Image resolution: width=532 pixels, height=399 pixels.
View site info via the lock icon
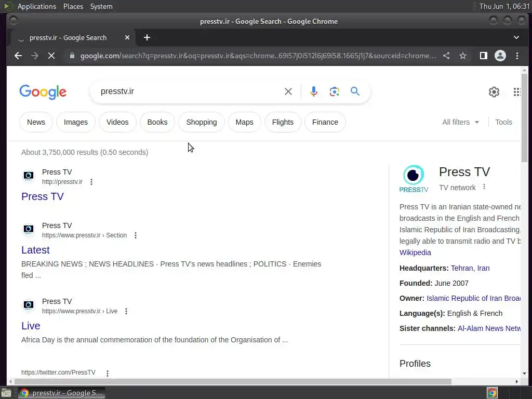[72, 56]
